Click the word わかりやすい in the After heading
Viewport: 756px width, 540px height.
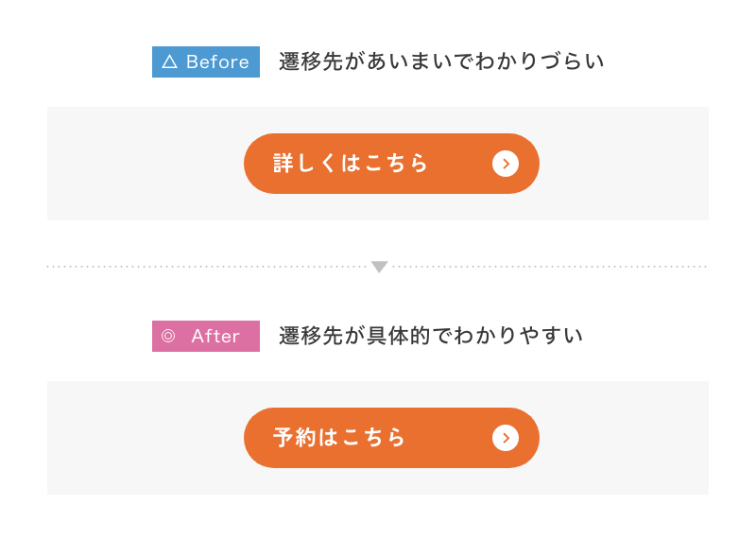(518, 336)
